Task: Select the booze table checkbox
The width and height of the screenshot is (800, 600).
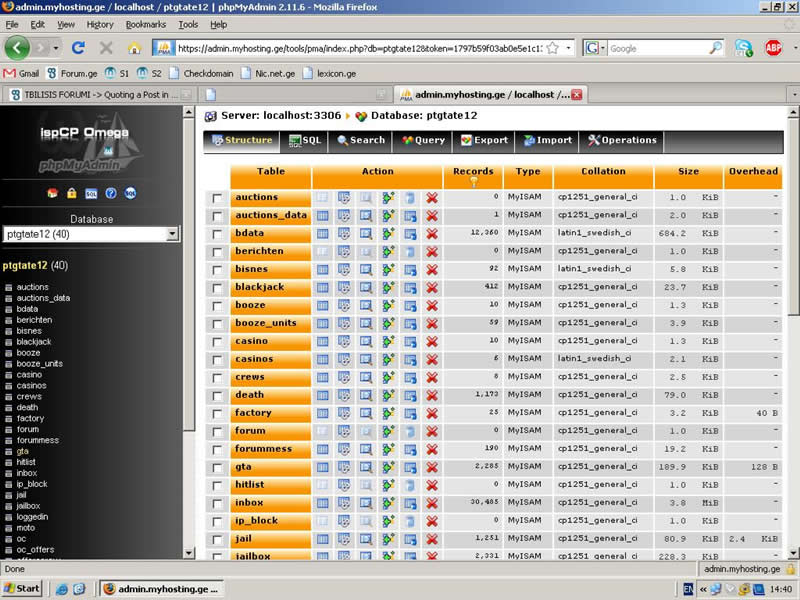Action: coord(217,306)
